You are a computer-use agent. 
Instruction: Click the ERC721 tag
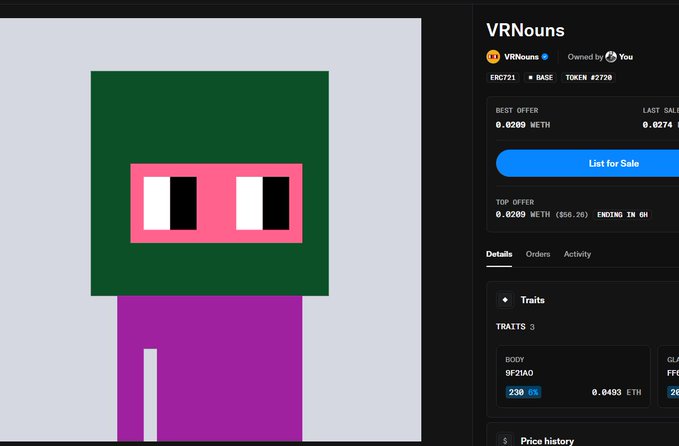point(503,78)
